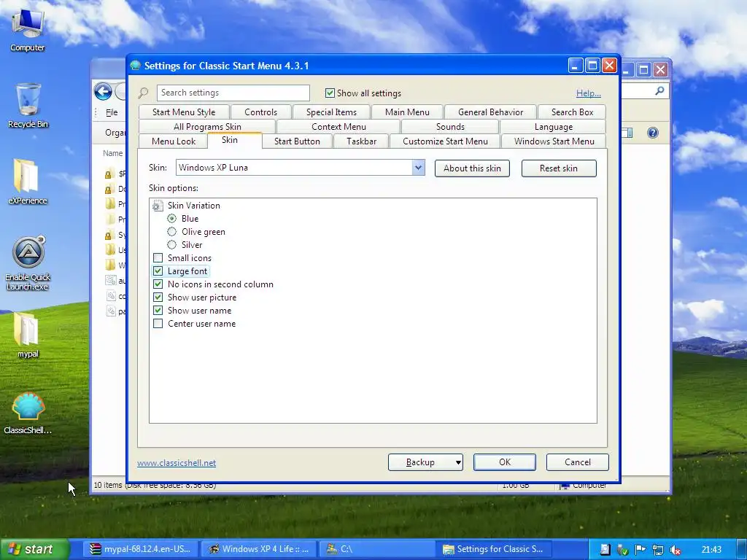
Task: Click the Start button on taskbar
Action: 34,549
